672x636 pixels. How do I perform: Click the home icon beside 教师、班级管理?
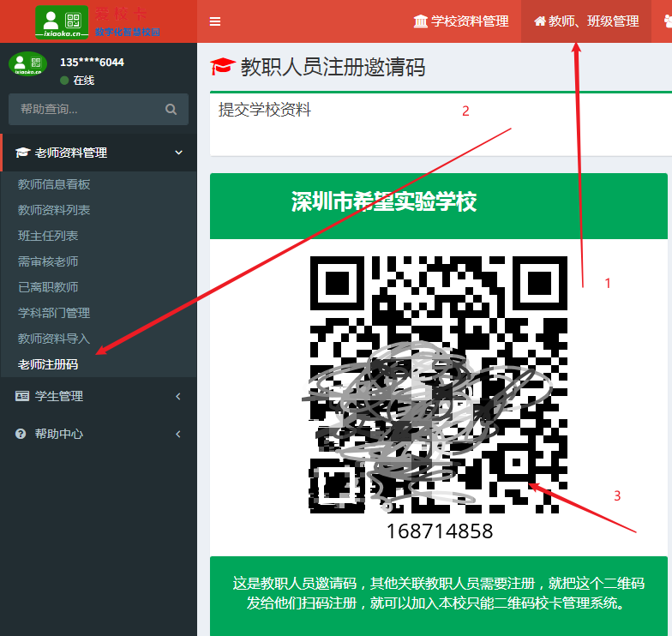(540, 21)
